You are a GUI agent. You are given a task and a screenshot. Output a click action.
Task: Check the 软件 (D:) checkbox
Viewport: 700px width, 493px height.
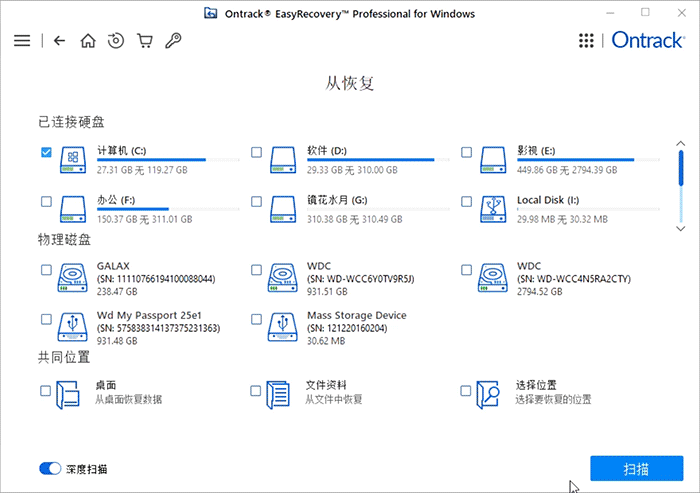256,152
